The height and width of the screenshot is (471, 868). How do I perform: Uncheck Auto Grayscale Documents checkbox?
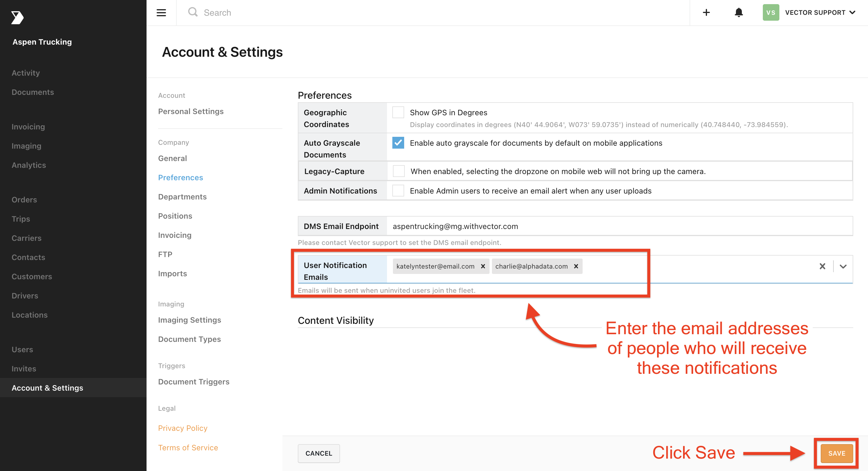tap(398, 142)
